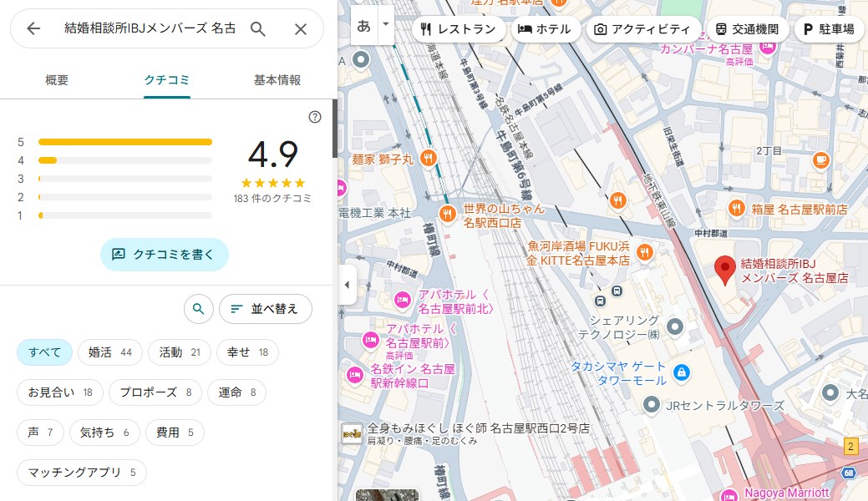Click the 5-star rating bar

[x=125, y=142]
